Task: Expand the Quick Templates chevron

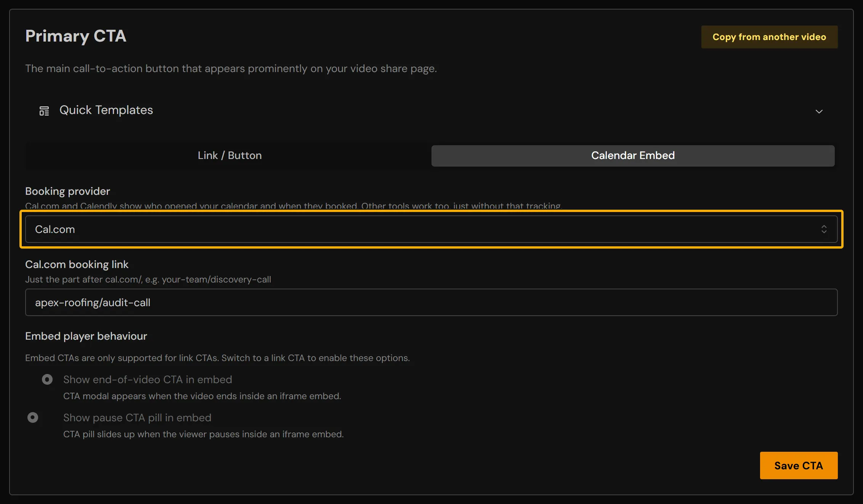Action: pyautogui.click(x=819, y=111)
